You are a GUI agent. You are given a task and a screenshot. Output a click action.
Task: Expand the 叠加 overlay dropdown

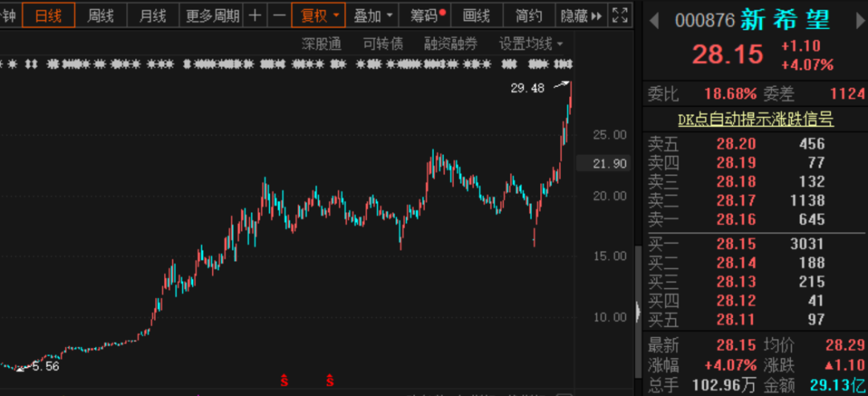374,15
